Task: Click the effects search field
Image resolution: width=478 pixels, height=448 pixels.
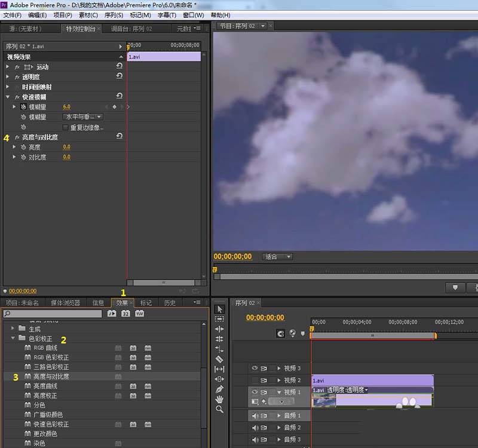Action: [53, 314]
